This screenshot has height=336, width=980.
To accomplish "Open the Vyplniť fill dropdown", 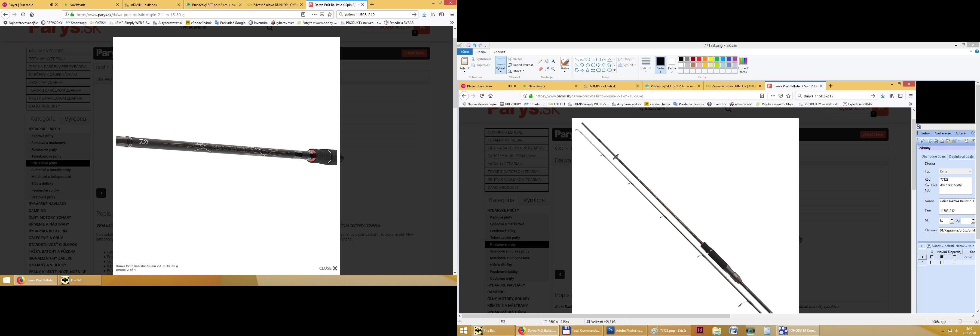I will click(x=627, y=65).
